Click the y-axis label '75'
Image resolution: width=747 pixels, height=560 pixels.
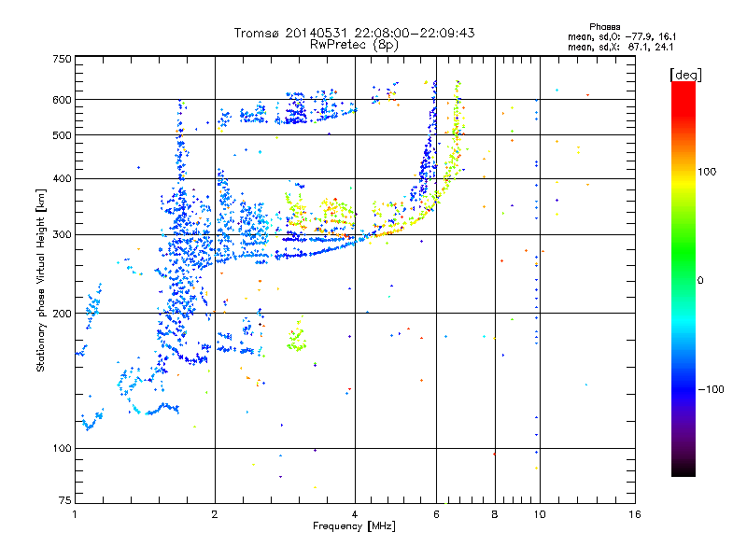pyautogui.click(x=65, y=500)
